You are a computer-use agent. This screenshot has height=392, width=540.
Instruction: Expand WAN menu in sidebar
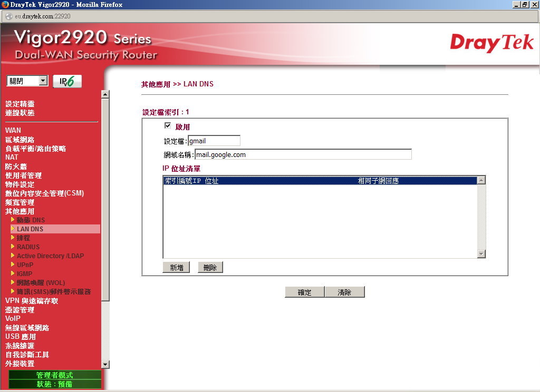(13, 130)
